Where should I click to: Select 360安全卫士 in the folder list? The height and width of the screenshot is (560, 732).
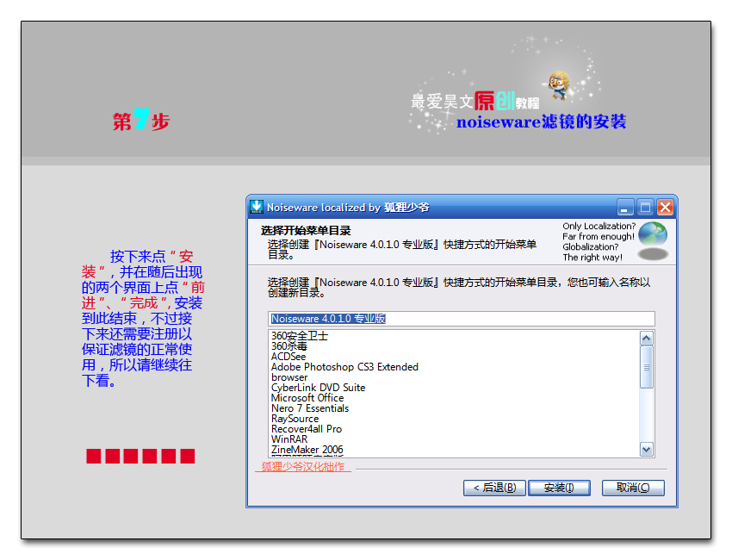(x=300, y=336)
